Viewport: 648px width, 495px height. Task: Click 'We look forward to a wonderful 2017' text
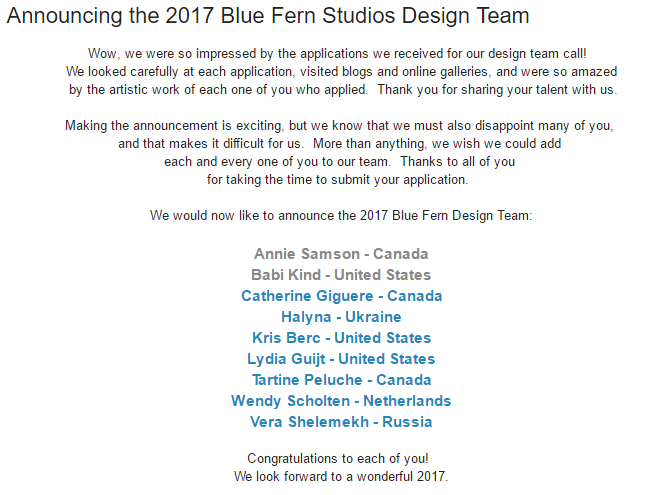click(x=341, y=476)
